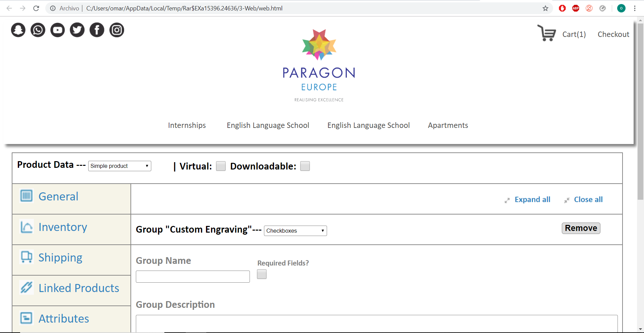644x333 pixels.
Task: Open the Twitter social icon
Action: click(x=77, y=30)
